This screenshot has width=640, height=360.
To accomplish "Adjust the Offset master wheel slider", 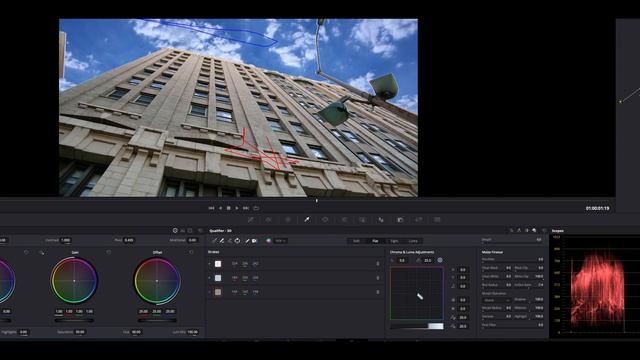I will (157, 320).
